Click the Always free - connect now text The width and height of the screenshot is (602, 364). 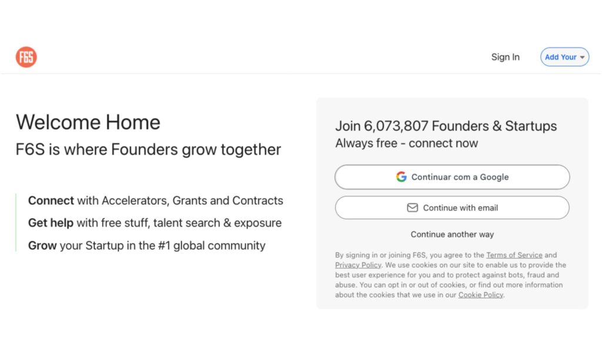tap(406, 143)
